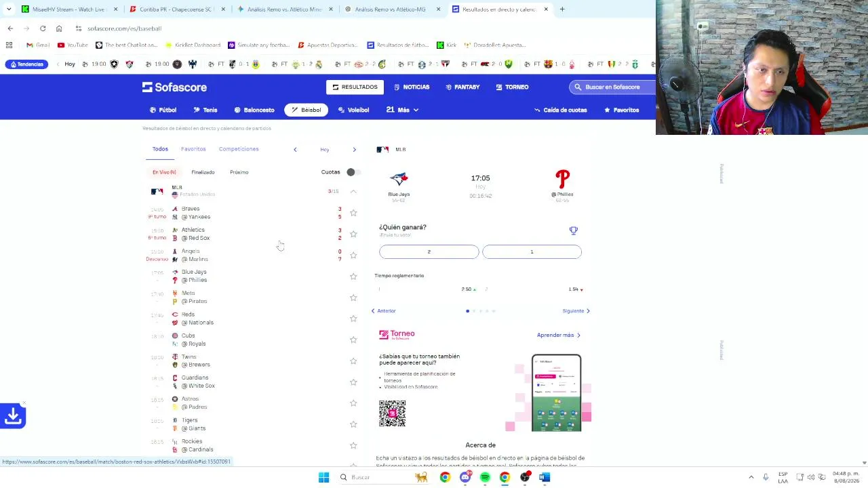
Task: Star the Angels @ Marlins match
Action: pos(353,255)
